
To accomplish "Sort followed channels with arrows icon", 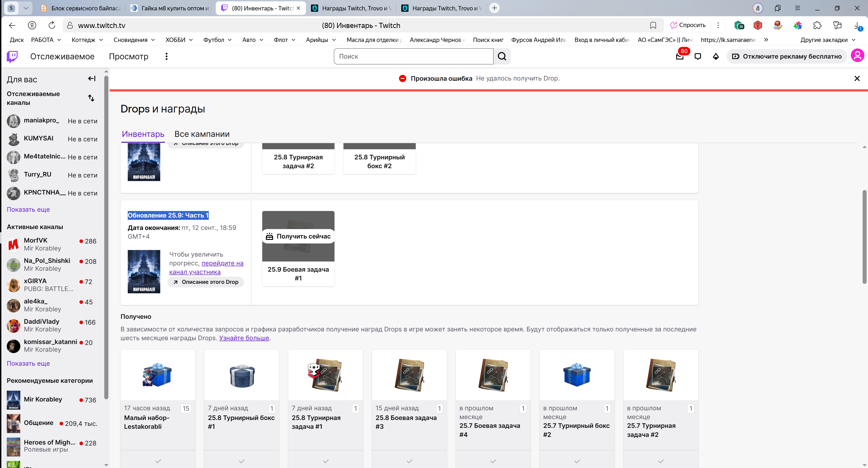I will [x=91, y=98].
